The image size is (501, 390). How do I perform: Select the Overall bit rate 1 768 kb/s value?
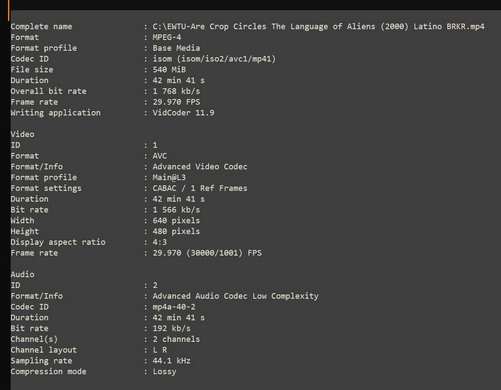click(176, 91)
